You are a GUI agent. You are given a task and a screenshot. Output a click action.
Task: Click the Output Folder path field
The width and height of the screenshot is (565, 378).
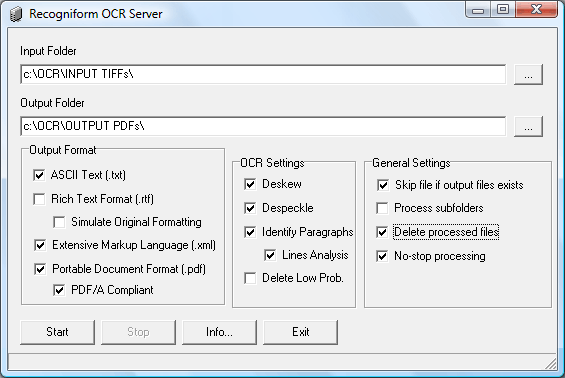click(263, 126)
